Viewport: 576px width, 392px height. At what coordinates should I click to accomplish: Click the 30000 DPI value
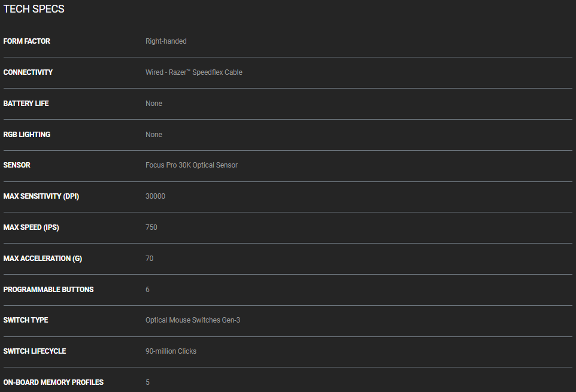pos(155,196)
